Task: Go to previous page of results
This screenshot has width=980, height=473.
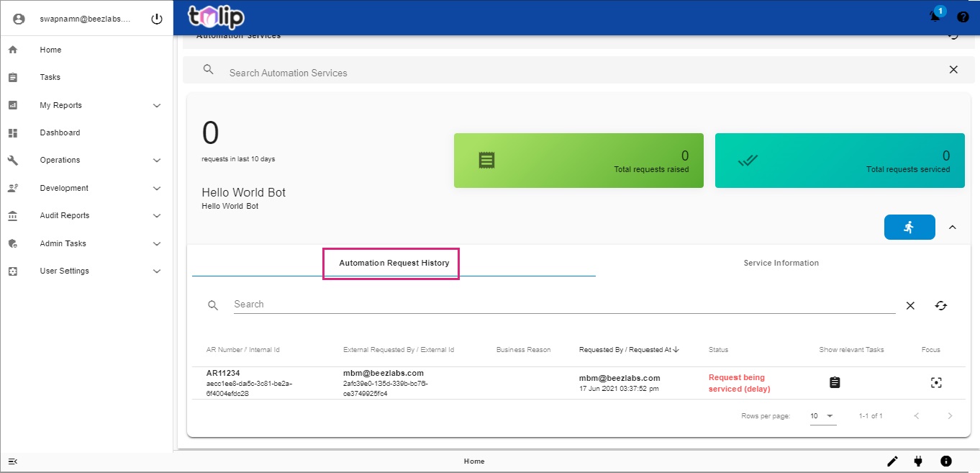Action: point(917,416)
